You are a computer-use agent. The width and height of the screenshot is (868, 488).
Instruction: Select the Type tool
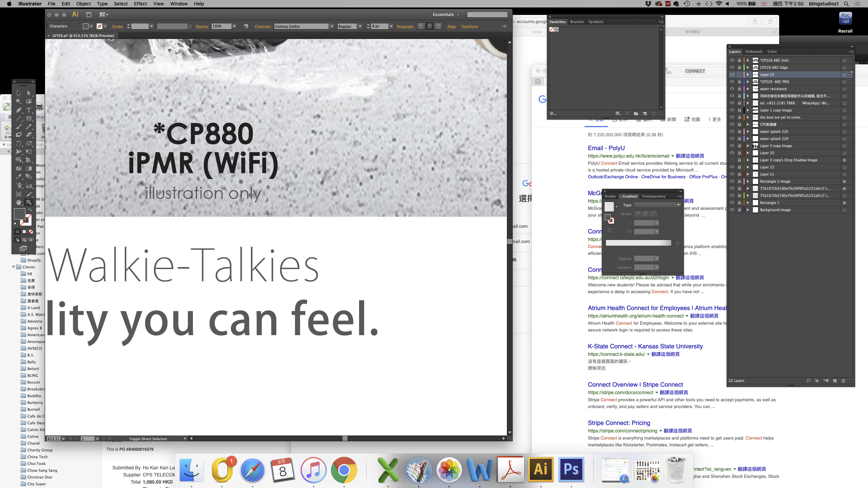(29, 110)
